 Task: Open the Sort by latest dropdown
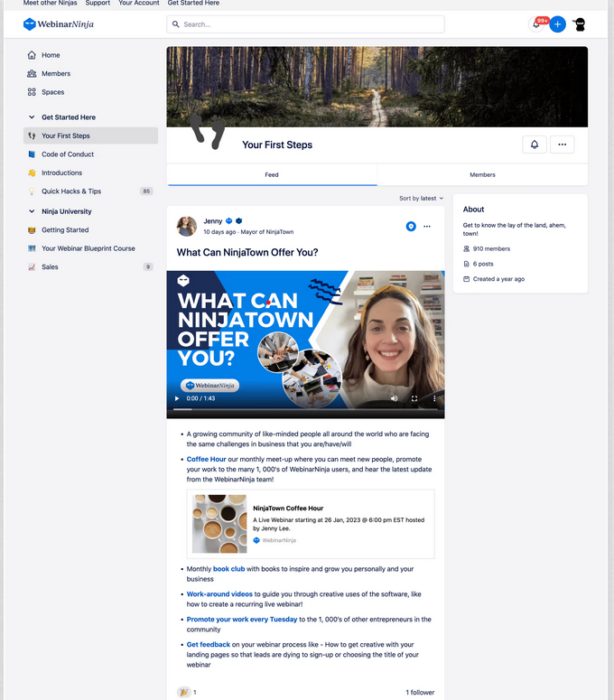422,198
